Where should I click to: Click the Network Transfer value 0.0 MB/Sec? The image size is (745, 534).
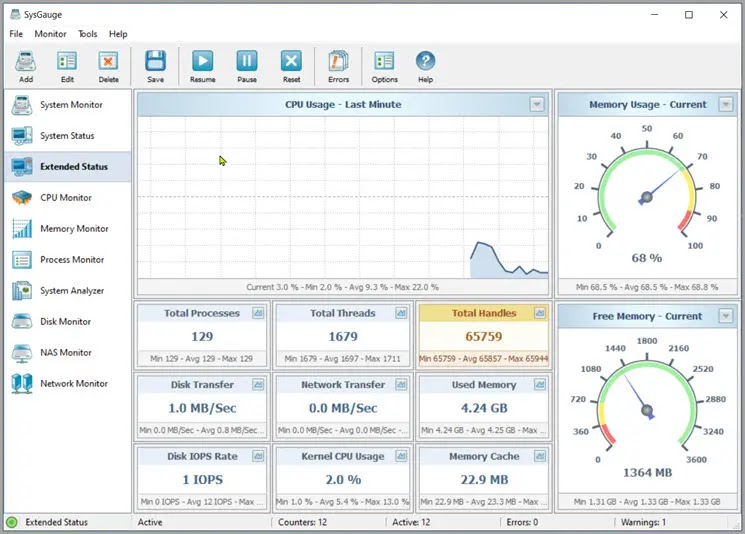tap(343, 408)
